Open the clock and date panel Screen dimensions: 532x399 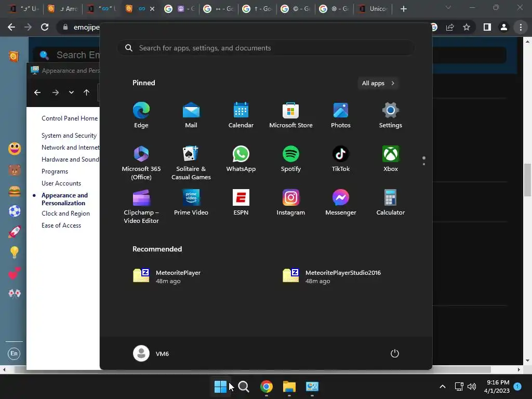click(497, 387)
